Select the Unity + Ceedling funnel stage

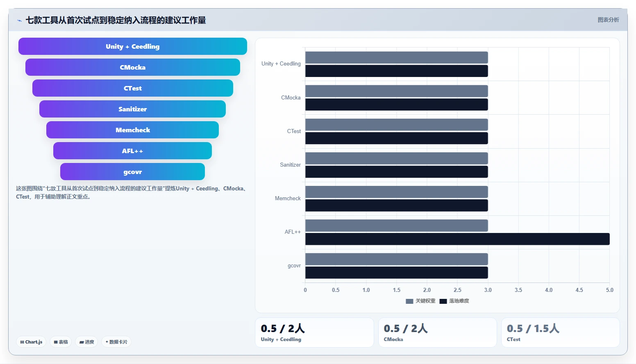[x=133, y=46]
